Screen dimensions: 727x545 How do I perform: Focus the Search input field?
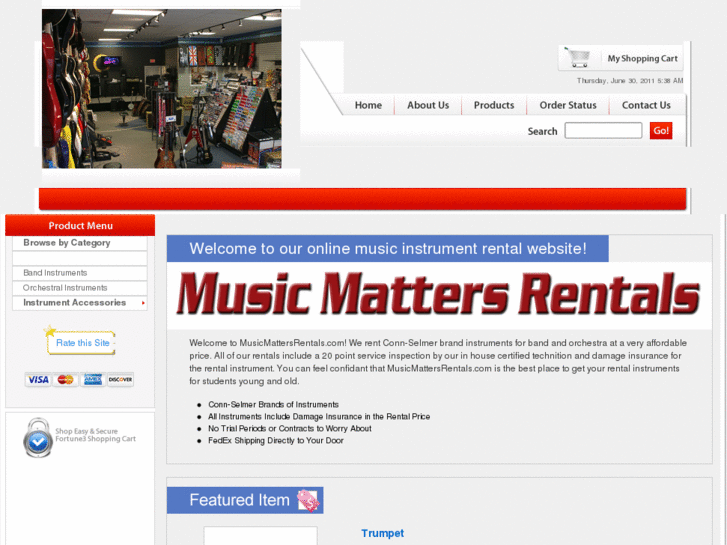(603, 131)
